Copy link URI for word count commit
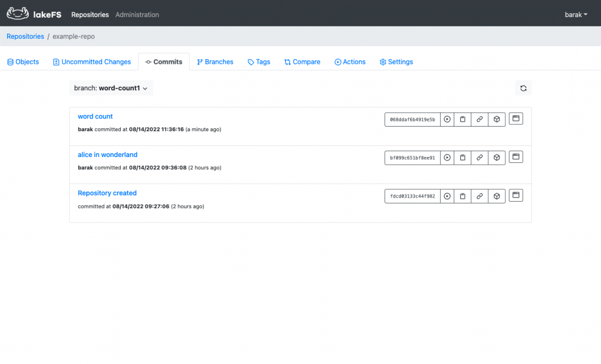The height and width of the screenshot is (364, 601). click(x=480, y=120)
